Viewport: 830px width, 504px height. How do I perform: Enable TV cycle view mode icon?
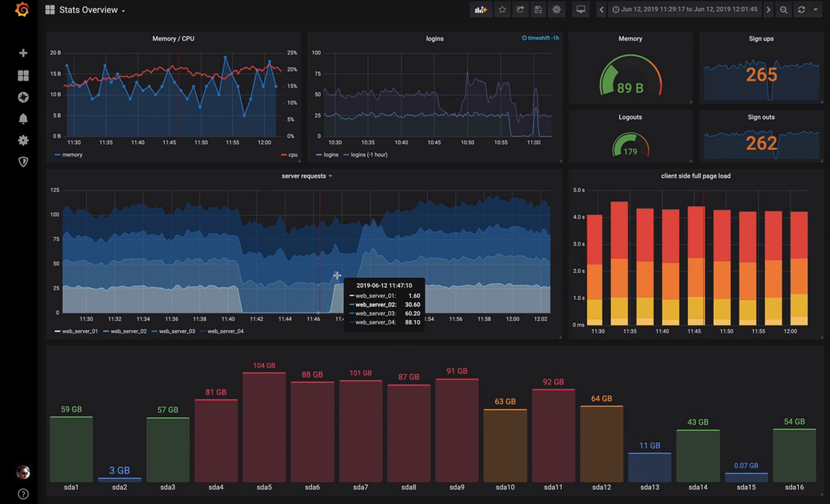click(581, 10)
